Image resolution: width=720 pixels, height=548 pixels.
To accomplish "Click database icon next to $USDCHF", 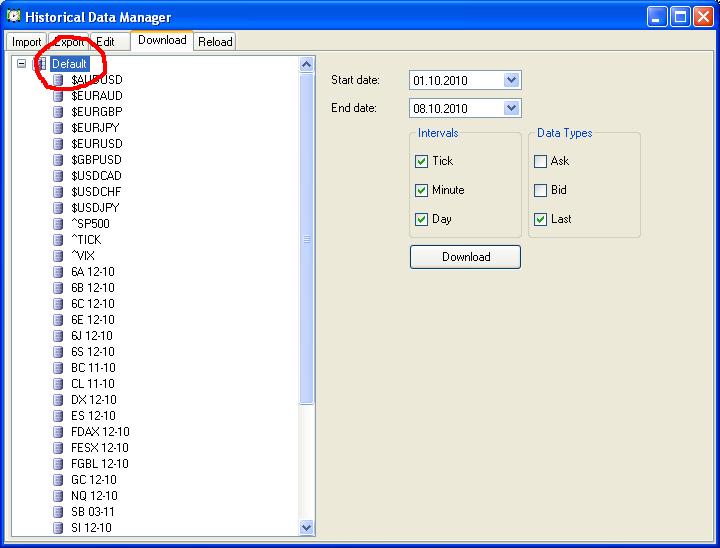I will click(58, 192).
